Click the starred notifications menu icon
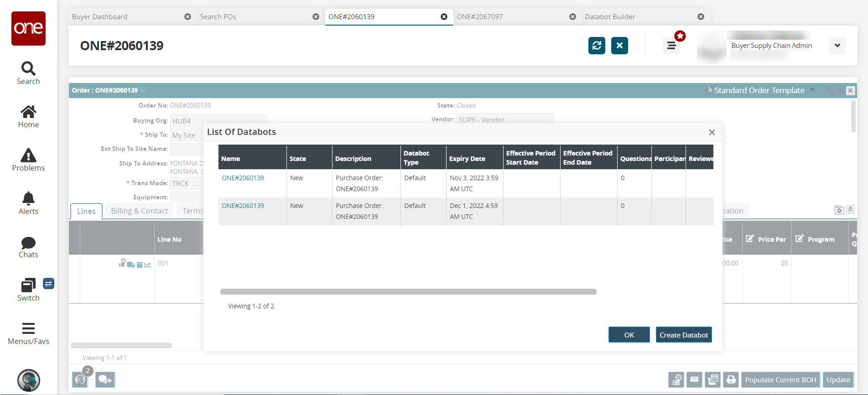 [x=671, y=46]
